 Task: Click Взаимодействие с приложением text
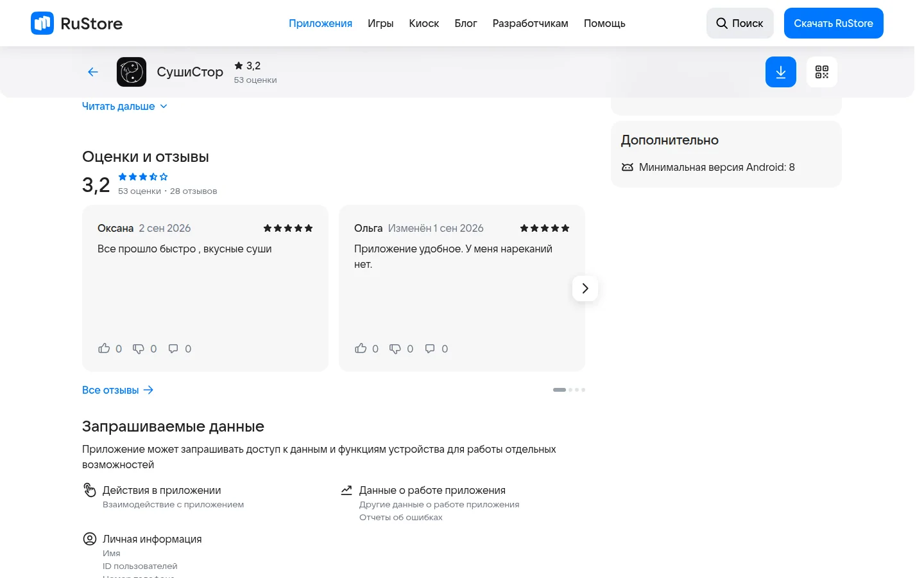pos(173,504)
